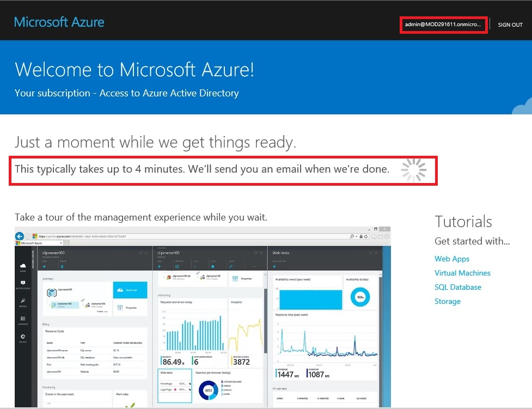Click SIGN OUT in the top bar
This screenshot has width=532, height=409.
(510, 25)
